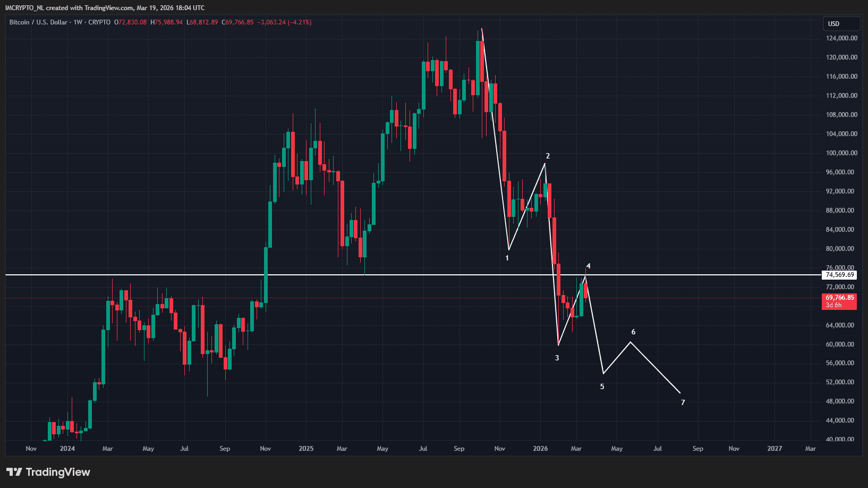Click wave label 3 near the 60,000 low
Viewport: 868px width, 488px height.
557,358
